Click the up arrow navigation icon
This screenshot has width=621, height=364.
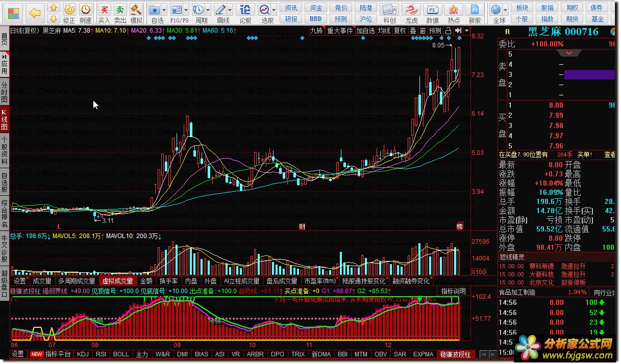(53, 8)
